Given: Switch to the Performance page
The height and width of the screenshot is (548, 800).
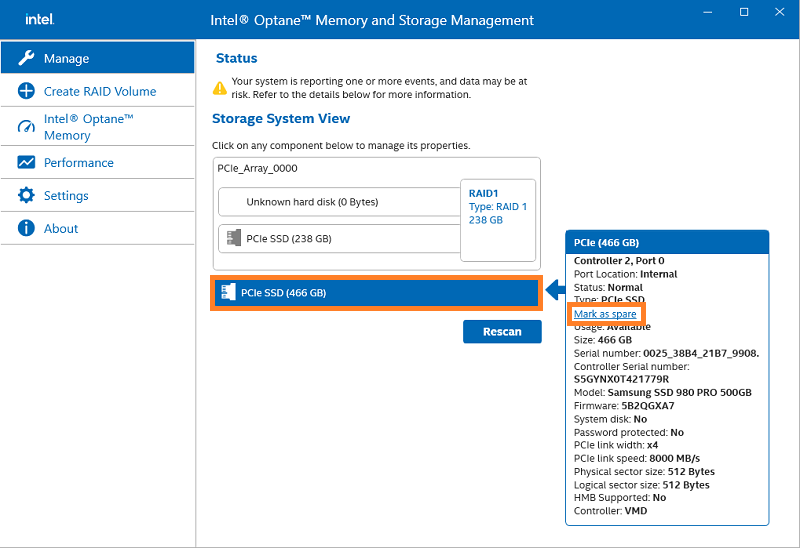Looking at the screenshot, I should pyautogui.click(x=97, y=162).
